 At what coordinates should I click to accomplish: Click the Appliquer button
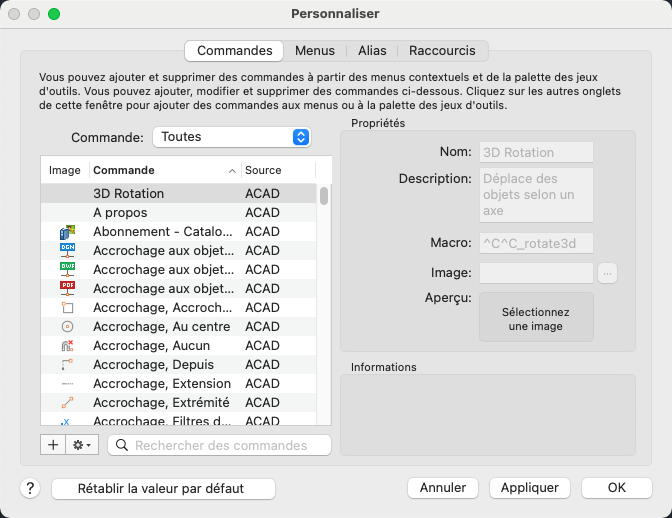[530, 488]
